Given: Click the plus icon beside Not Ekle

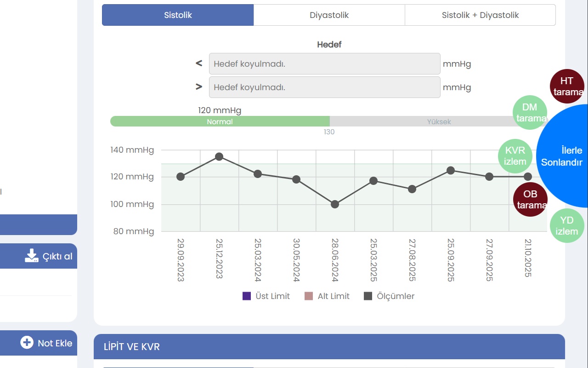Looking at the screenshot, I should coord(27,342).
